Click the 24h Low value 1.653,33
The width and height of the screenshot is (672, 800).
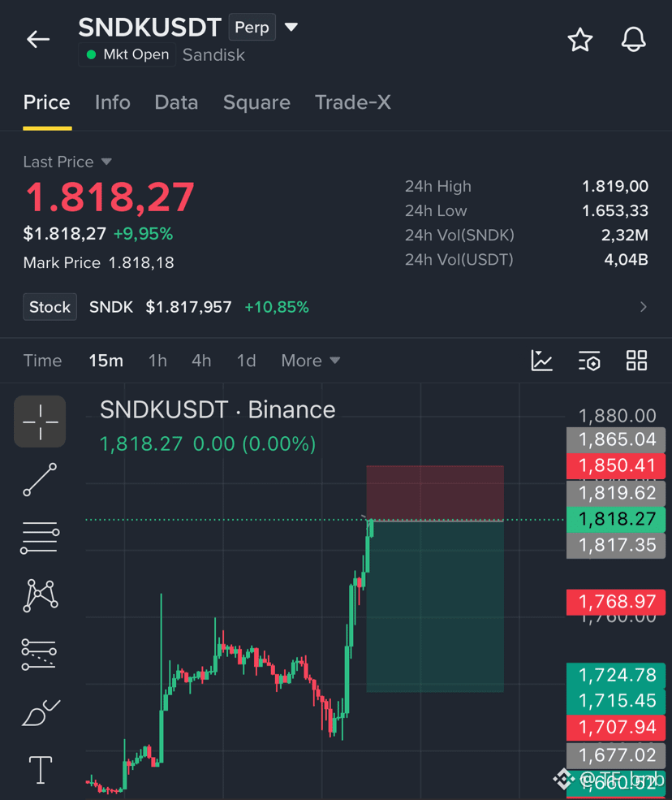click(x=615, y=210)
